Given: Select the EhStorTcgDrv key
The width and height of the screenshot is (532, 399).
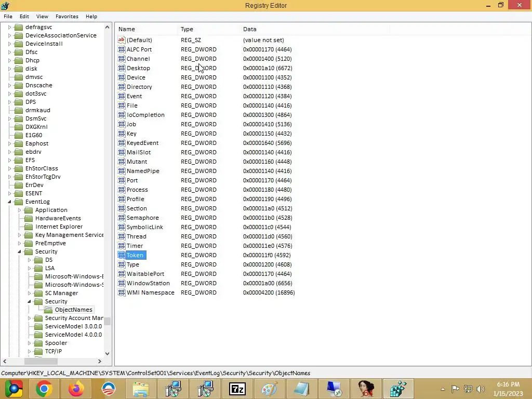Looking at the screenshot, I should pos(43,177).
